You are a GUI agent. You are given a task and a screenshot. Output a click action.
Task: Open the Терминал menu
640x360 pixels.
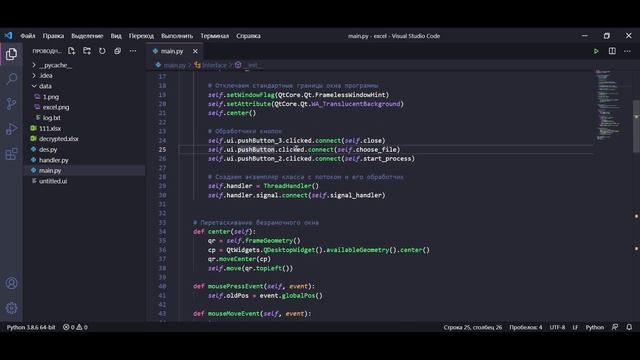(x=214, y=36)
